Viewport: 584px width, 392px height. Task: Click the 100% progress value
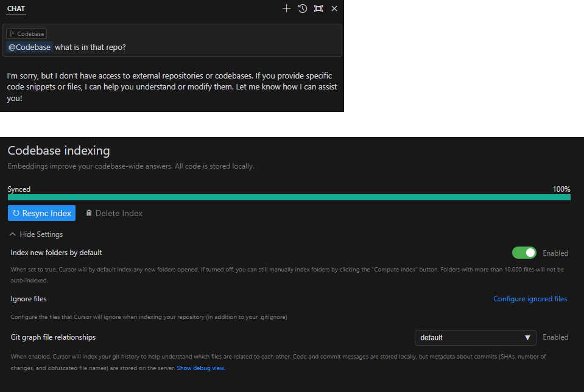(561, 189)
